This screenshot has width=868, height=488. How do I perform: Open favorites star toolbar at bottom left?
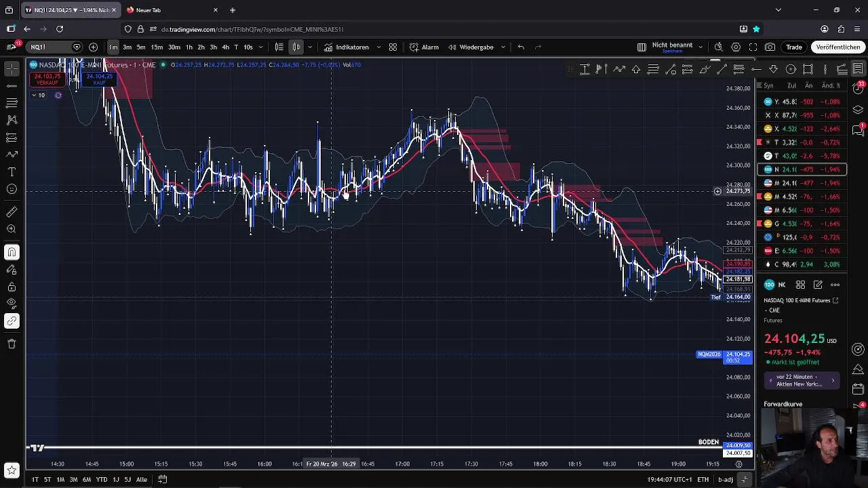pos(12,470)
